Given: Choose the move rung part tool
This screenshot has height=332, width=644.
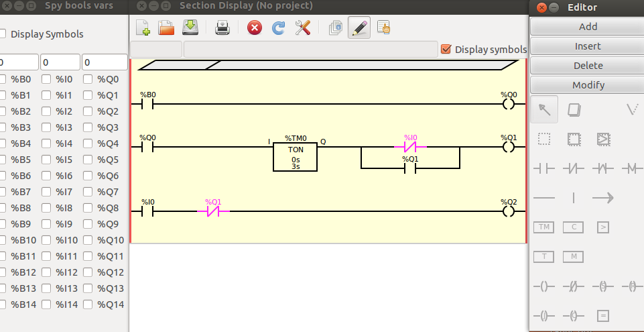Looking at the screenshot, I should [603, 140].
